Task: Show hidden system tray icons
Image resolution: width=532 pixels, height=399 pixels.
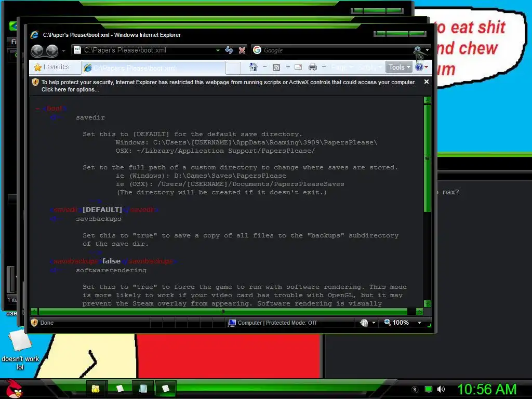Action: tap(415, 390)
